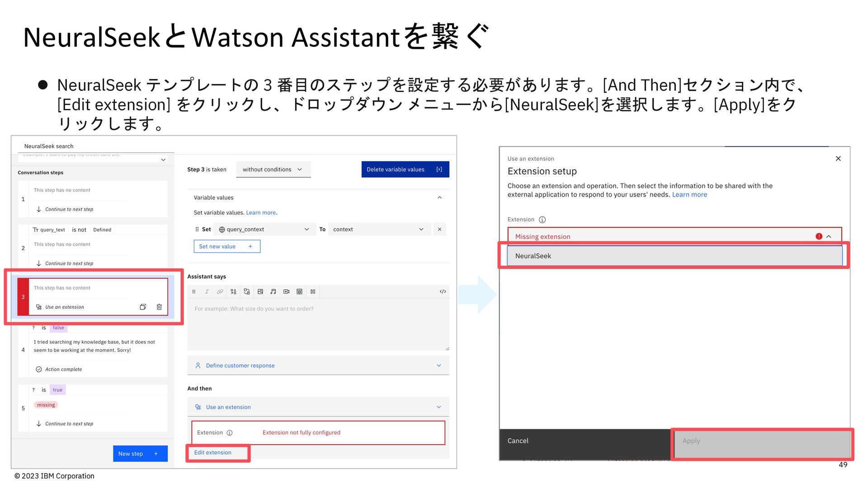Click the Defined condition tag in step 2
The width and height of the screenshot is (868, 488).
(x=102, y=230)
